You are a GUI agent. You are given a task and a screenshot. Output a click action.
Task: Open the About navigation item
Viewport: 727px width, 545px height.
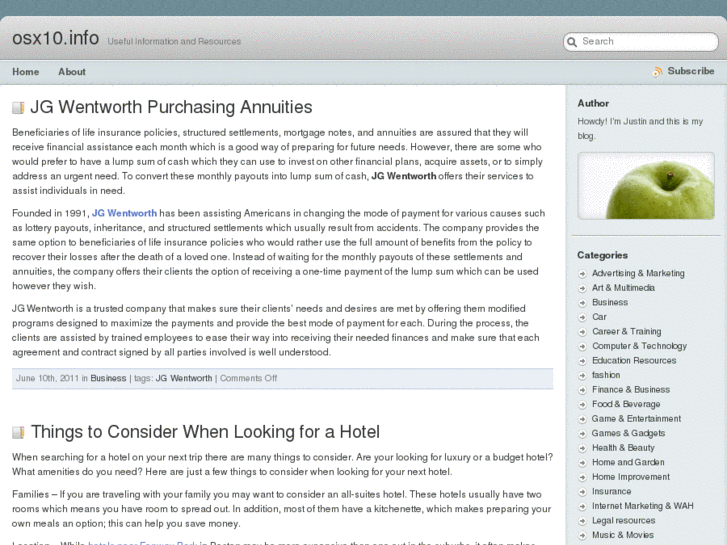pos(72,72)
